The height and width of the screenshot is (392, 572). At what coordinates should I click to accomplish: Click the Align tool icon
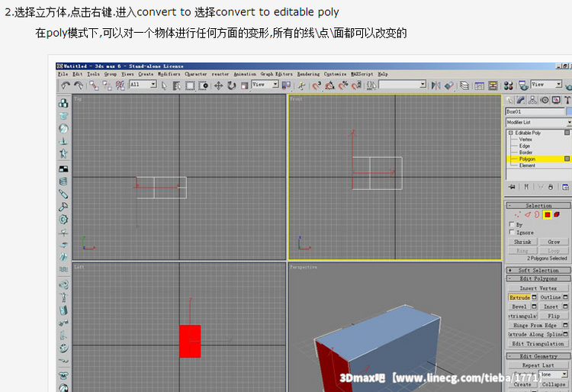[449, 85]
